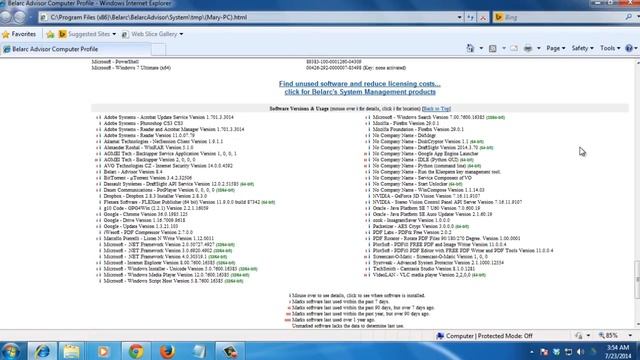Screen dimensions: 640x360
Task: Show hidden system tray icons arrow
Action: coord(531,352)
